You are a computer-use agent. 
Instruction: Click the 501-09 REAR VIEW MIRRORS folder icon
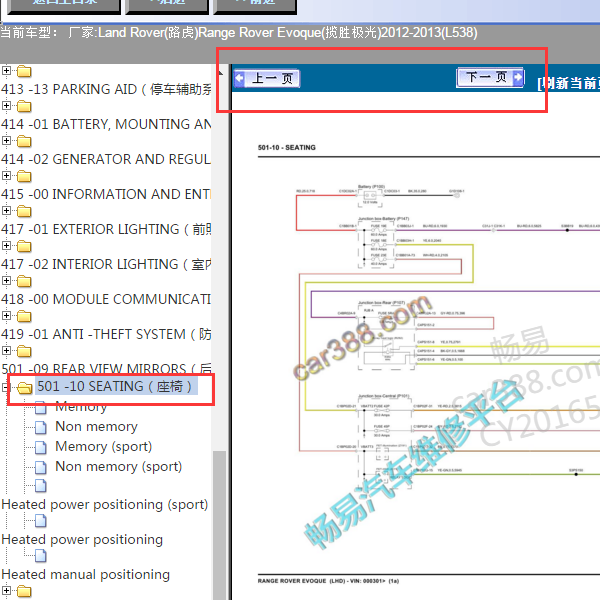pos(24,351)
